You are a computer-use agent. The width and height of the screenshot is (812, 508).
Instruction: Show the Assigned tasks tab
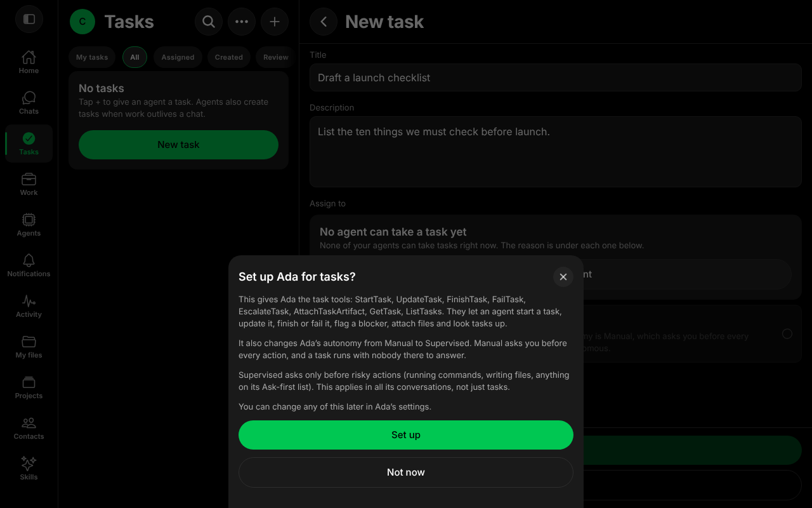pyautogui.click(x=178, y=57)
